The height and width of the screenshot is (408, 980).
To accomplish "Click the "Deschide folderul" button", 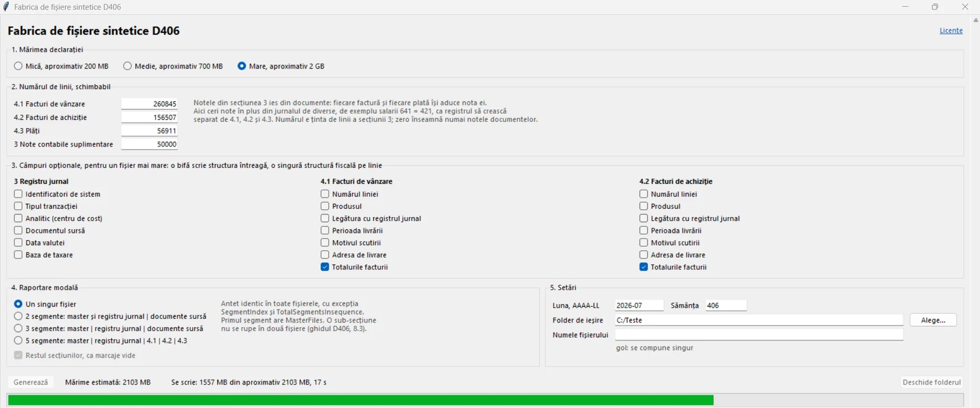I will [932, 382].
